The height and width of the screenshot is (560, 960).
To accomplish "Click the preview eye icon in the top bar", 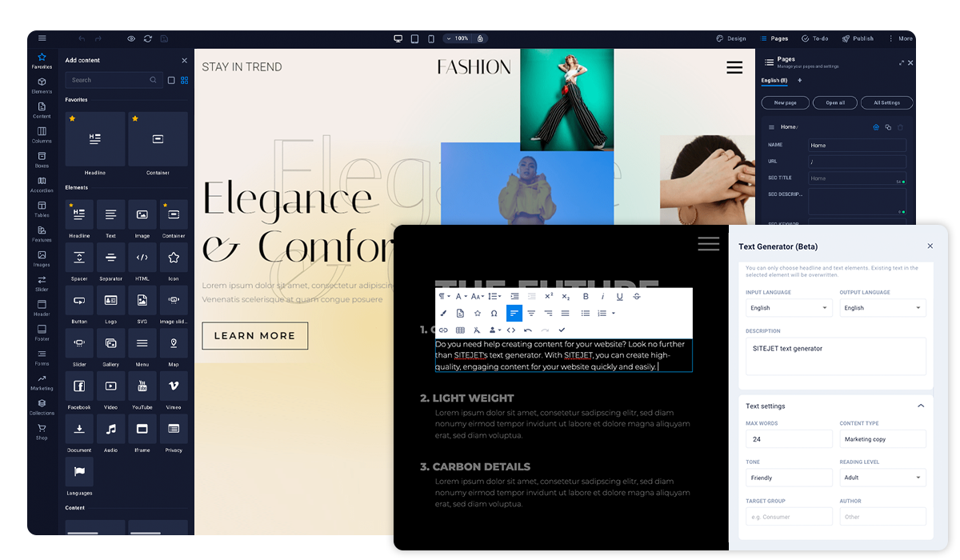I will tap(131, 38).
